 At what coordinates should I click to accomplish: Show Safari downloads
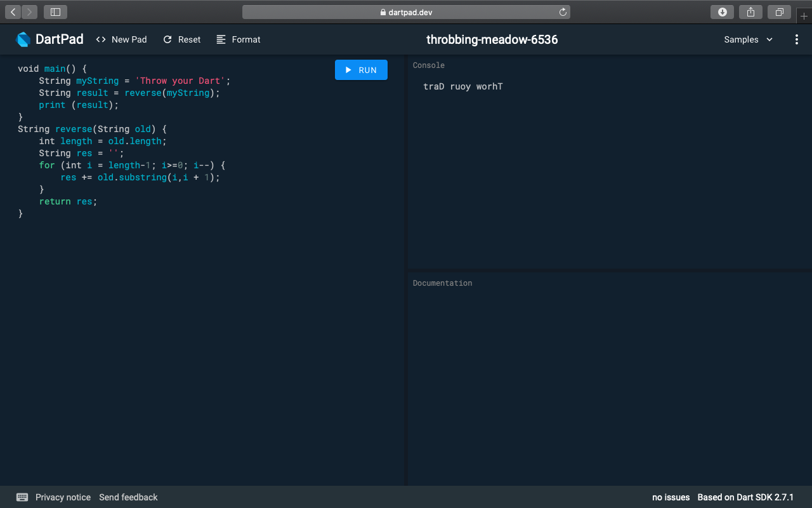tap(722, 11)
